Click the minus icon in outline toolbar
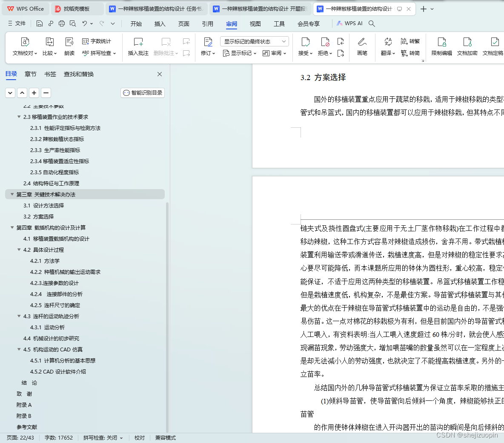Viewport: 504px width, 443px height. pyautogui.click(x=46, y=93)
